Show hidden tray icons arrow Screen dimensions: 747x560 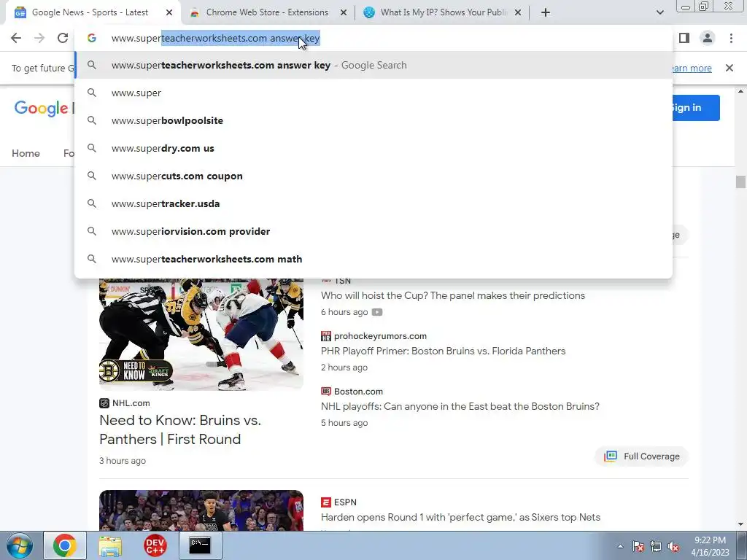click(620, 546)
